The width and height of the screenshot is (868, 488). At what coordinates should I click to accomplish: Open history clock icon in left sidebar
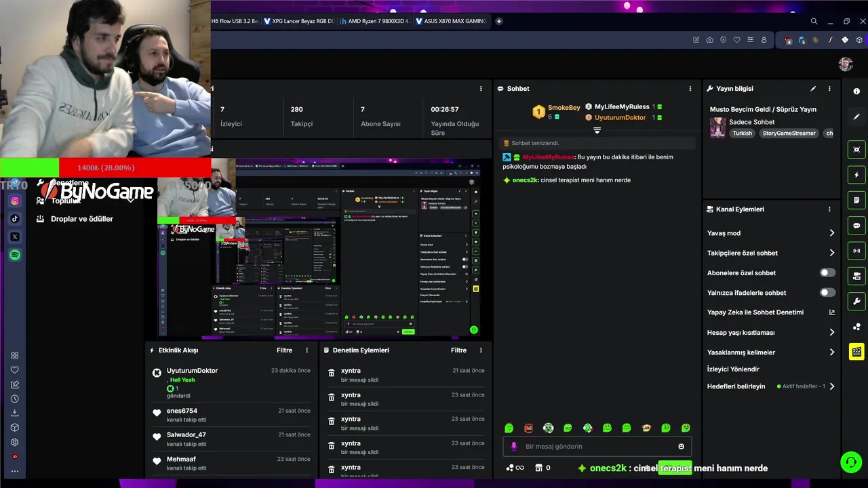coord(15,399)
